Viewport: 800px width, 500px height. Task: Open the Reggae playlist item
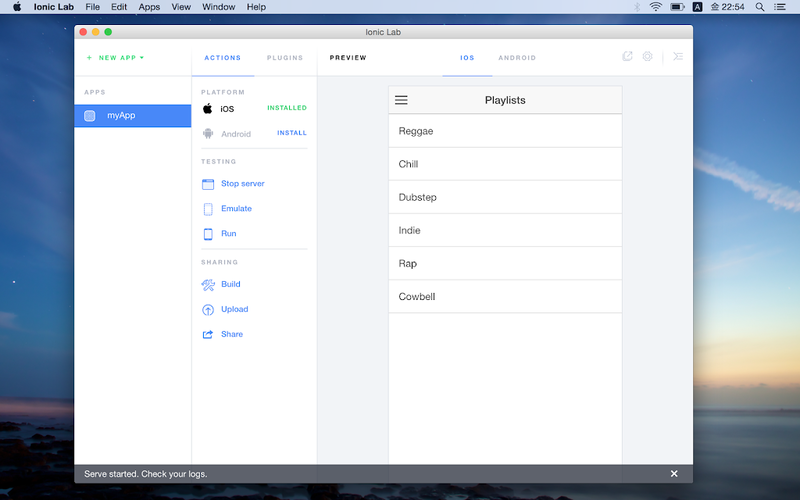pos(505,131)
